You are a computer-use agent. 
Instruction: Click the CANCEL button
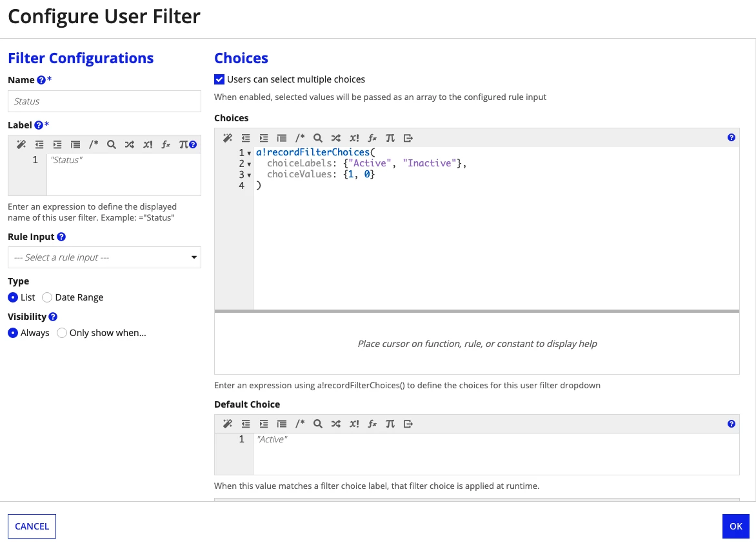[32, 526]
